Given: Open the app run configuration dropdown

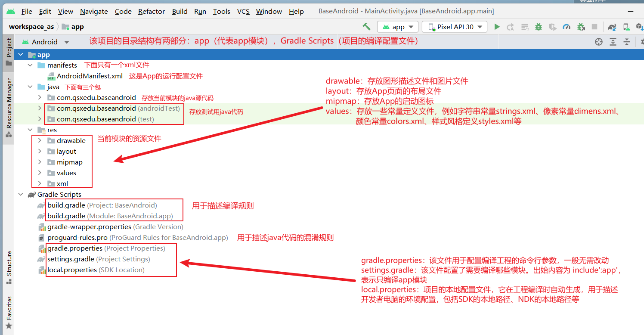Looking at the screenshot, I should (x=398, y=27).
